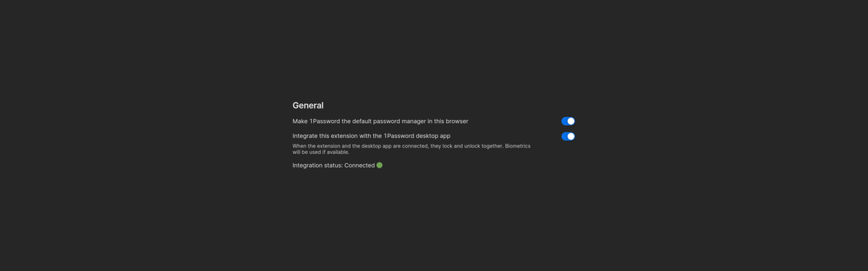Click the white knob of the default manager switch
868x271 pixels.
(x=571, y=121)
